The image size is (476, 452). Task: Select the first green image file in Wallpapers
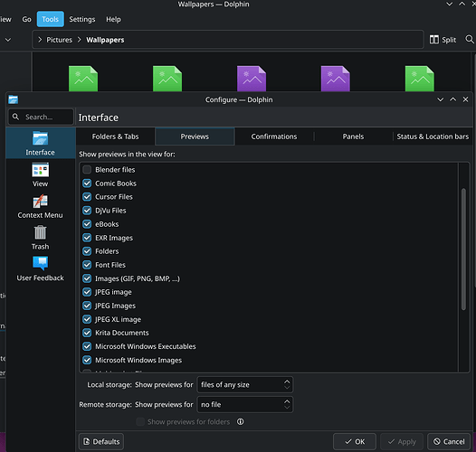(83, 79)
